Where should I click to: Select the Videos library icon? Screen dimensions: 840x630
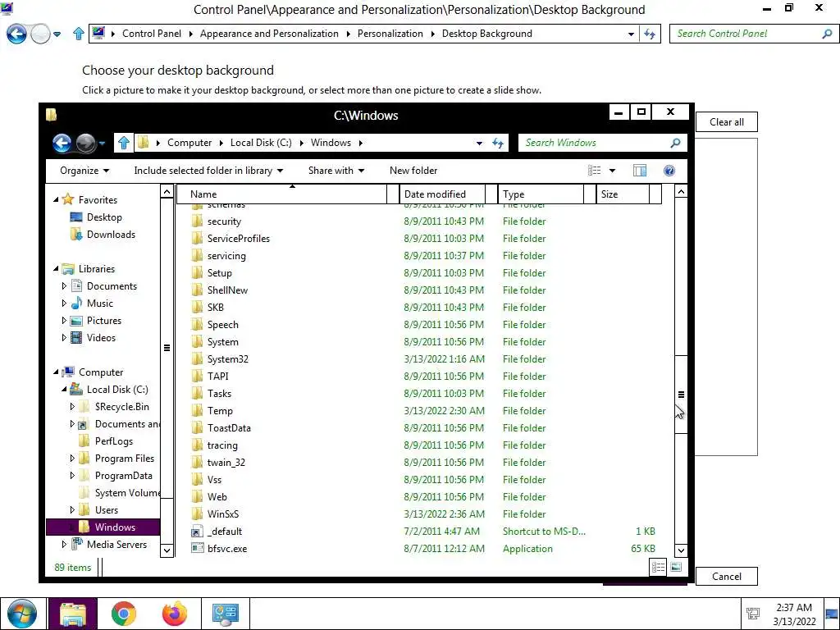tap(76, 337)
